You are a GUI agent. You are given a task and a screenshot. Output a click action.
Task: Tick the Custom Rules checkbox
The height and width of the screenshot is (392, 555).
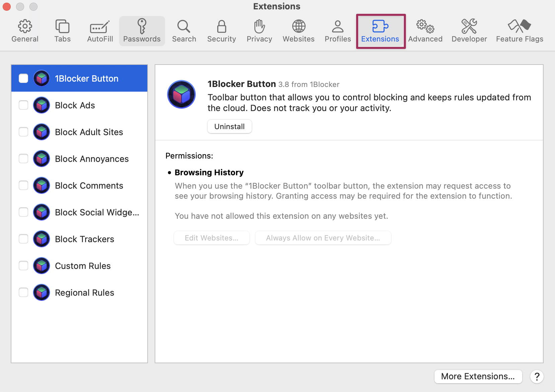[x=23, y=266]
